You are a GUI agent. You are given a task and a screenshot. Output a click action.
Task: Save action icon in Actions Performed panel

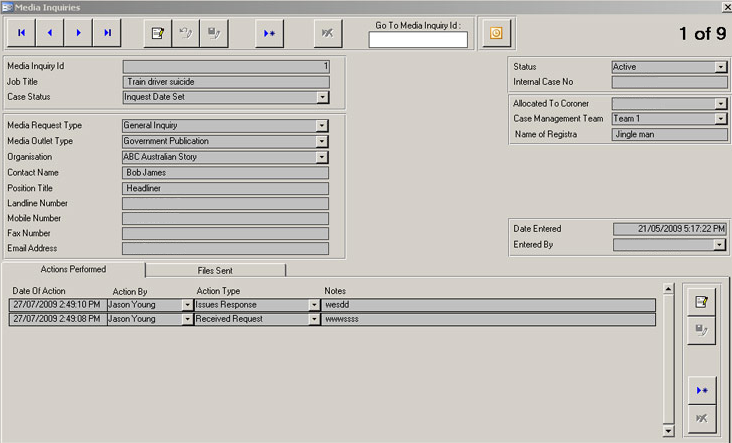point(701,330)
